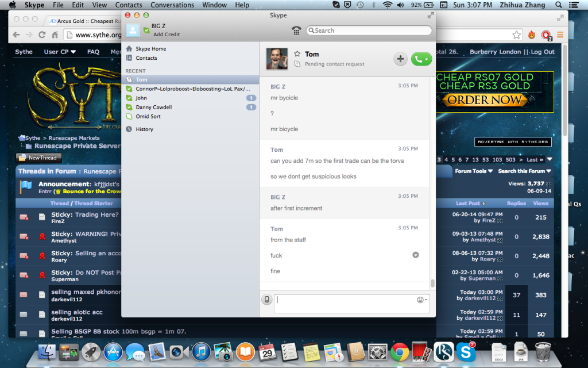Click the battery 92% status icon
The width and height of the screenshot is (588, 368).
[422, 5]
